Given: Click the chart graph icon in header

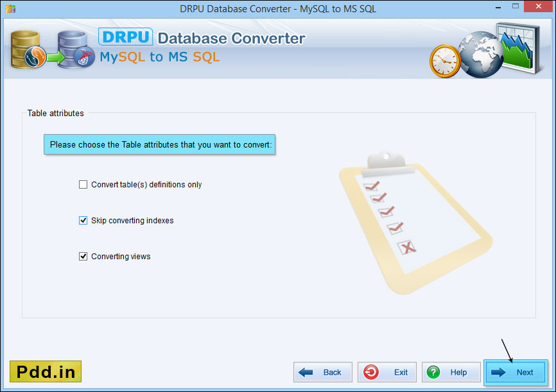Looking at the screenshot, I should coord(518,47).
